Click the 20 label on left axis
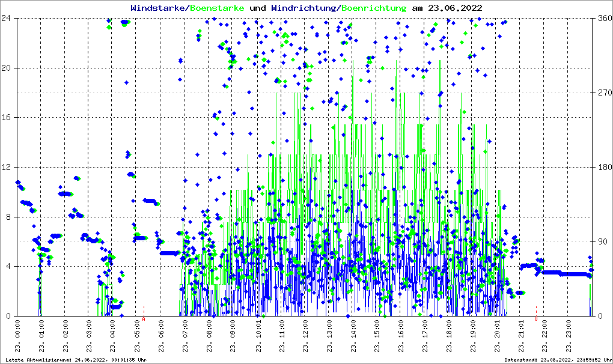The height and width of the screenshot is (364, 613). tap(8, 68)
